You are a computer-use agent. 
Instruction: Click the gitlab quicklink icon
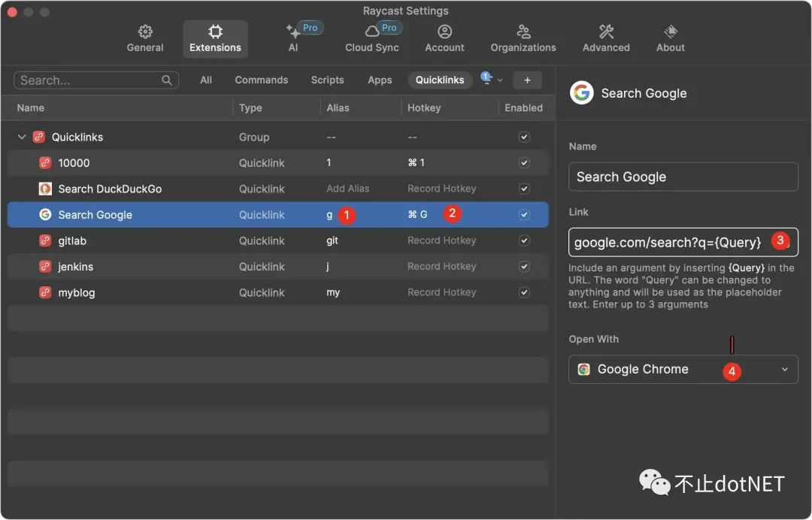[46, 240]
